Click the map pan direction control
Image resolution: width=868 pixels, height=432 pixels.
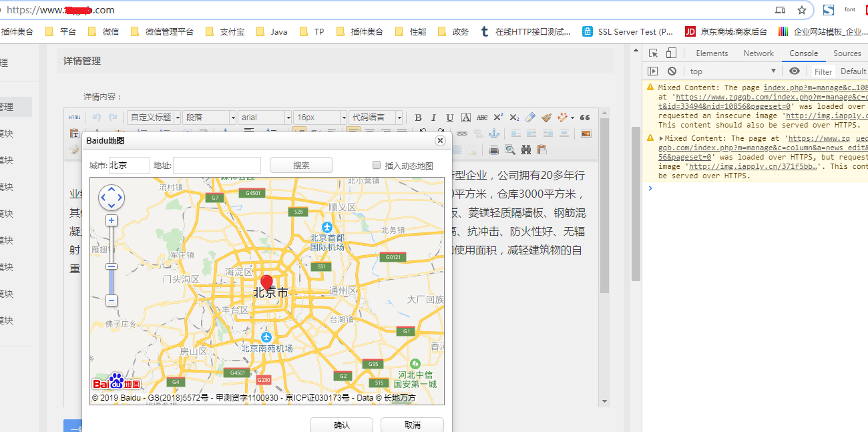pos(112,198)
